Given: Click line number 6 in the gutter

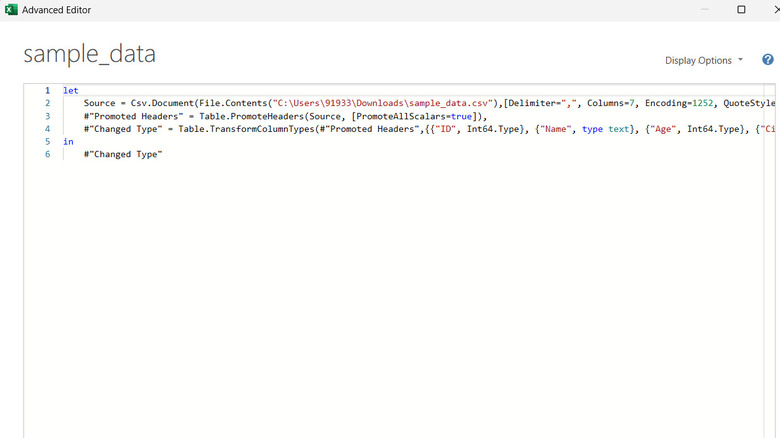Looking at the screenshot, I should (x=48, y=154).
